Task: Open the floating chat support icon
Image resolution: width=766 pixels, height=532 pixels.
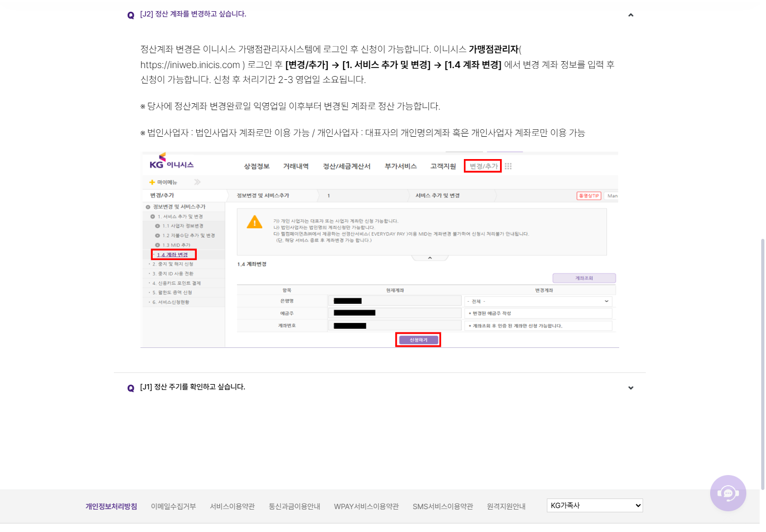Action: point(728,493)
